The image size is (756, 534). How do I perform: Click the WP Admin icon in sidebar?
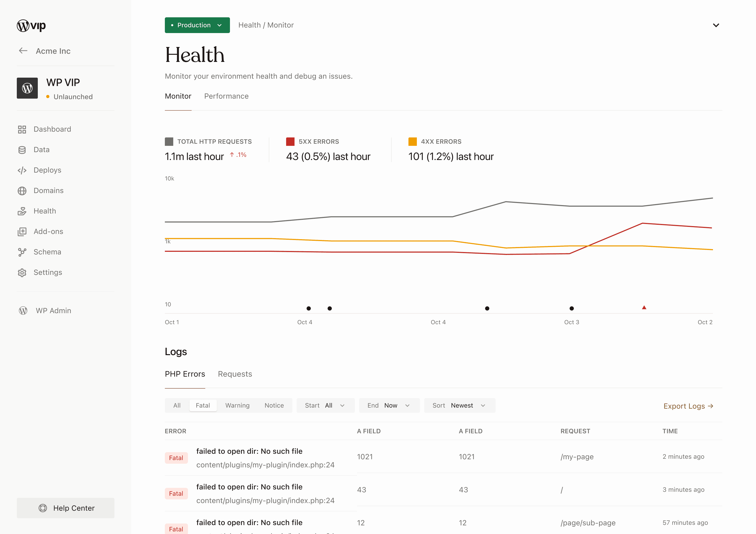(23, 310)
